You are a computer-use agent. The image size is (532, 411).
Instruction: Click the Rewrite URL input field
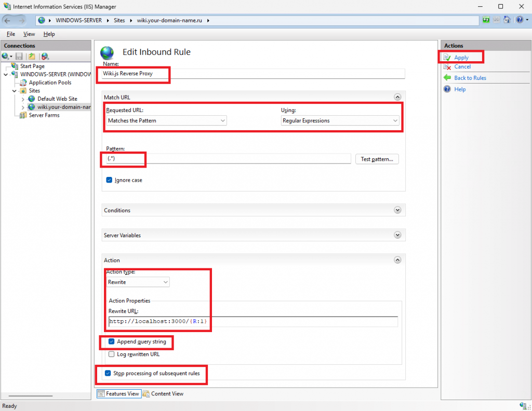click(x=253, y=322)
